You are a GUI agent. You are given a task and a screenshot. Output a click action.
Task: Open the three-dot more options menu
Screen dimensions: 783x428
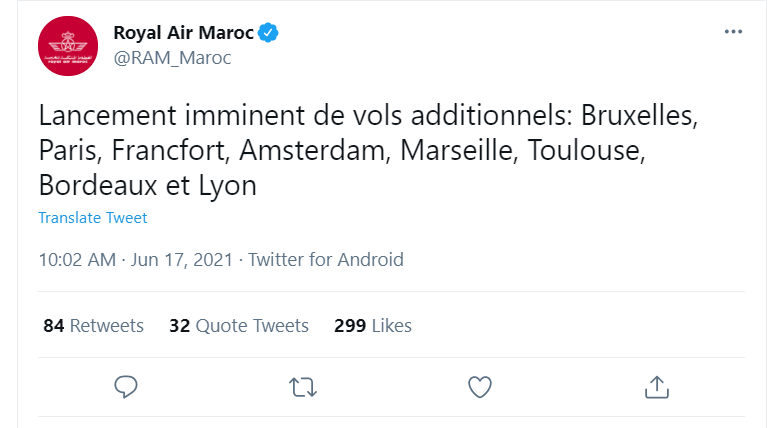click(x=733, y=32)
